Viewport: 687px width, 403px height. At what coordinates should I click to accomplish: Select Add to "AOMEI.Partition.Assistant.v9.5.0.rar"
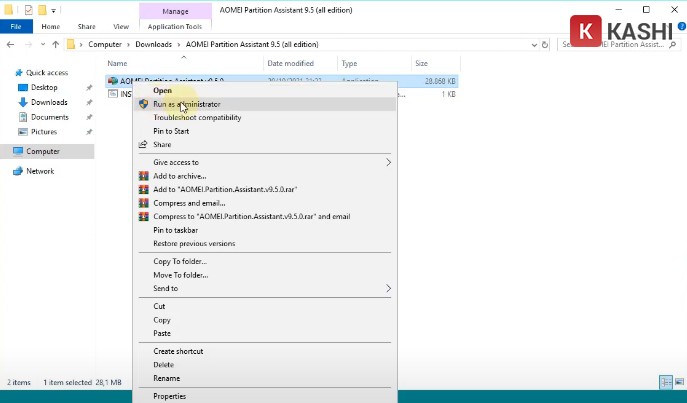tap(265, 190)
